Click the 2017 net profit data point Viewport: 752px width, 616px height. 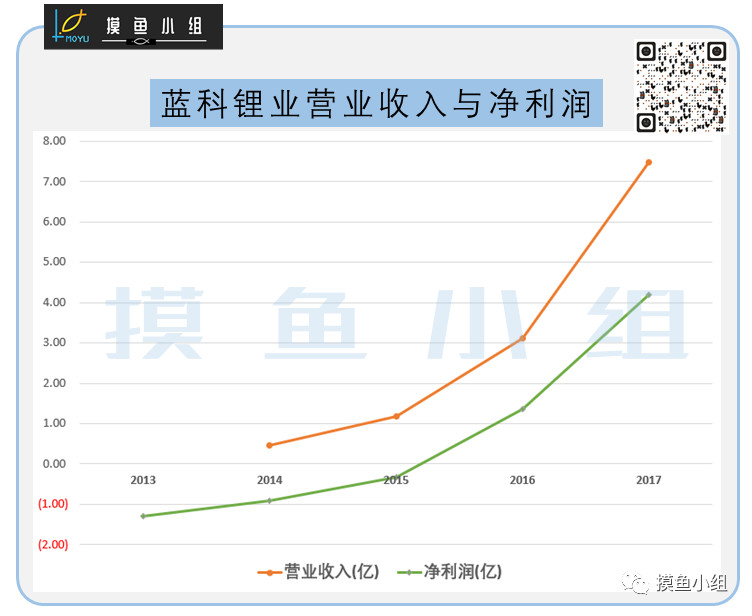point(648,295)
